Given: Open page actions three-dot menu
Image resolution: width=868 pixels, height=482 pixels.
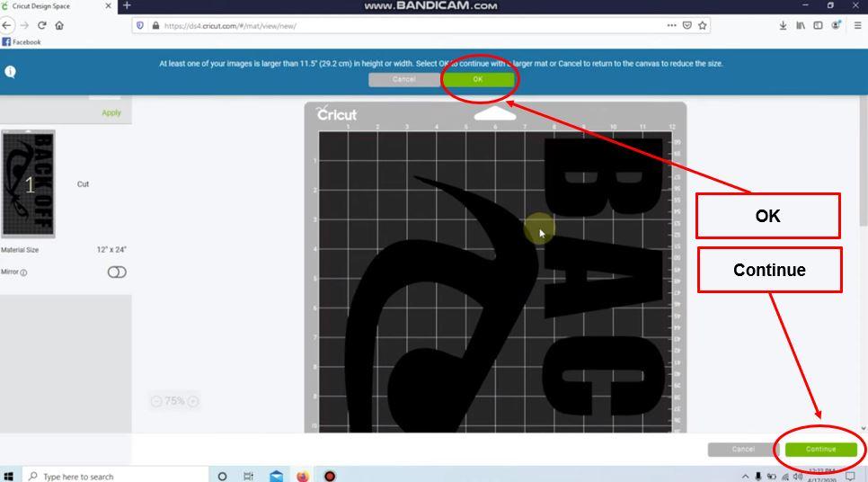Looking at the screenshot, I should pyautogui.click(x=671, y=25).
